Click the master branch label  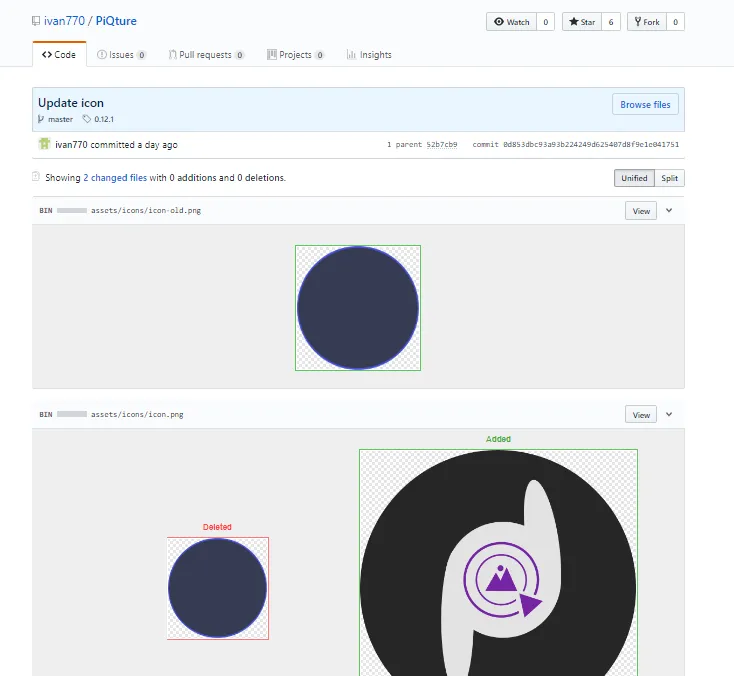pos(60,119)
